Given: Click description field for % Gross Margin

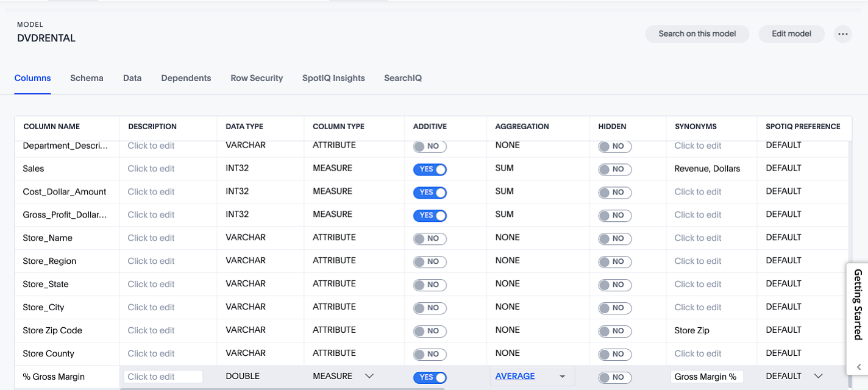Looking at the screenshot, I should [163, 377].
